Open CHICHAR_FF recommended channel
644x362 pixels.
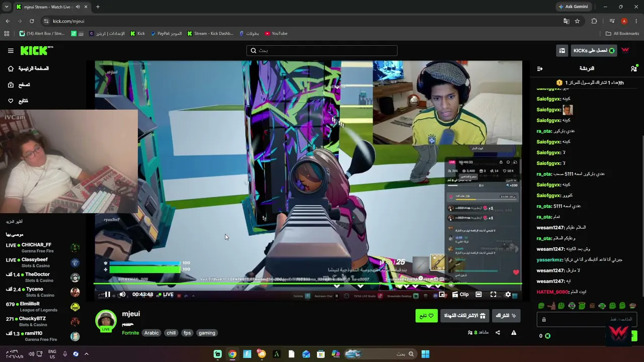(x=42, y=248)
